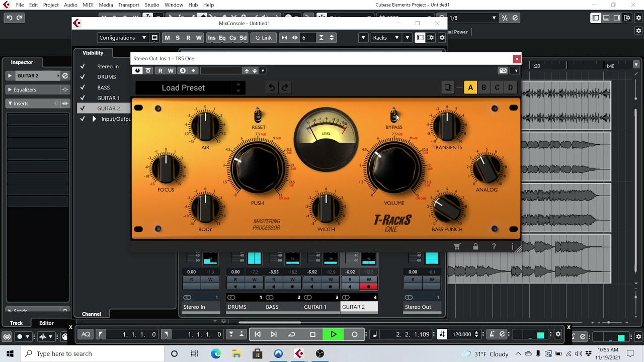Toggle Eq bypass in MixConsole toolbar

click(x=222, y=38)
